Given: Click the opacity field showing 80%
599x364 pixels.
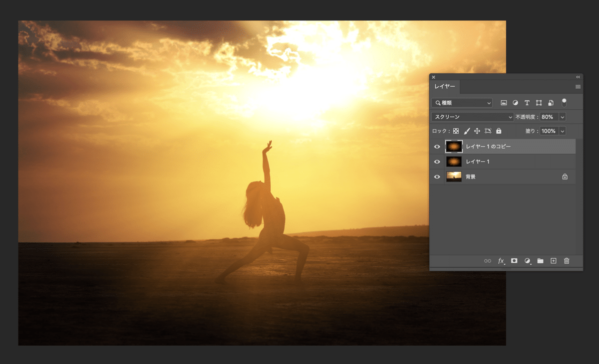Looking at the screenshot, I should coord(549,117).
